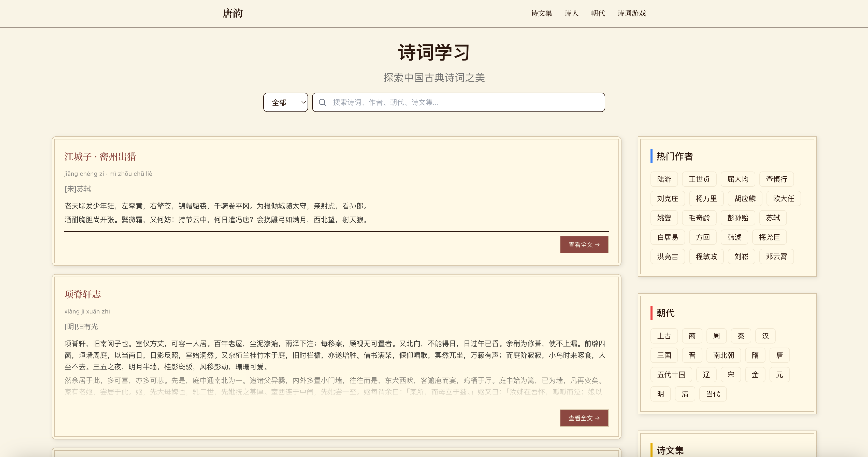Select popular author 毛奇龄
This screenshot has height=457, width=868.
tap(699, 218)
